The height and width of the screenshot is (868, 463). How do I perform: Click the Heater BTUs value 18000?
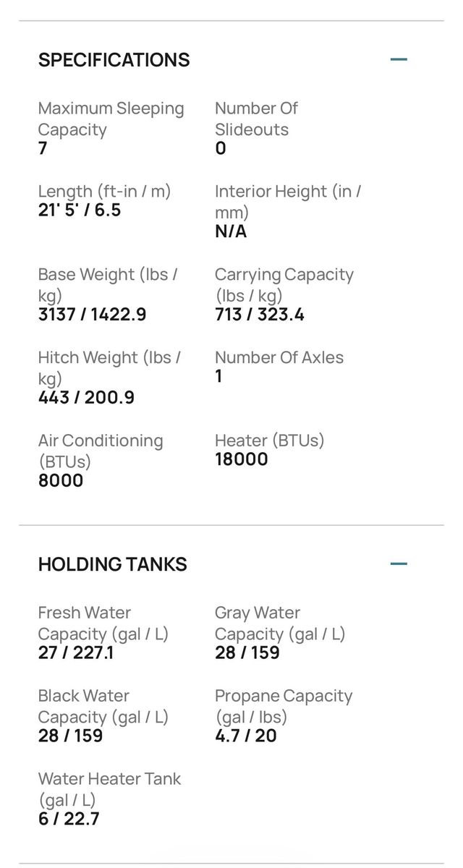242,459
